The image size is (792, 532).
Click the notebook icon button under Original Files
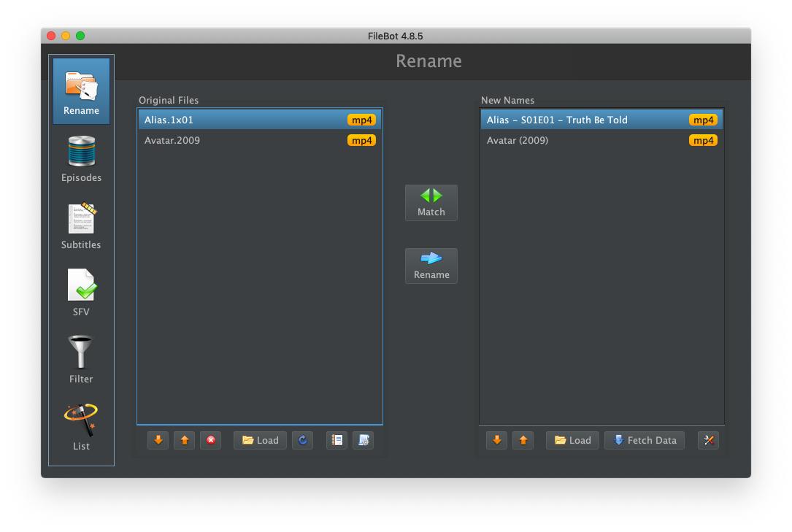pos(337,440)
